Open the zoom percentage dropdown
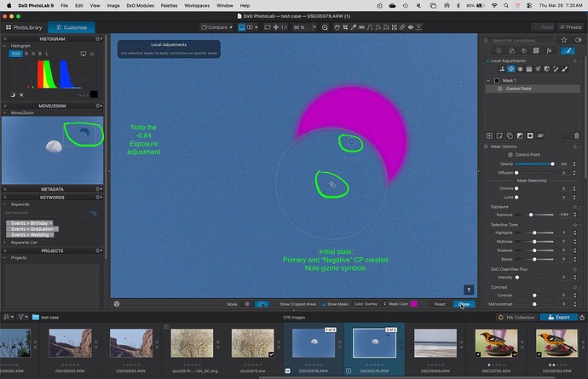The height and width of the screenshot is (379, 588). point(314,27)
